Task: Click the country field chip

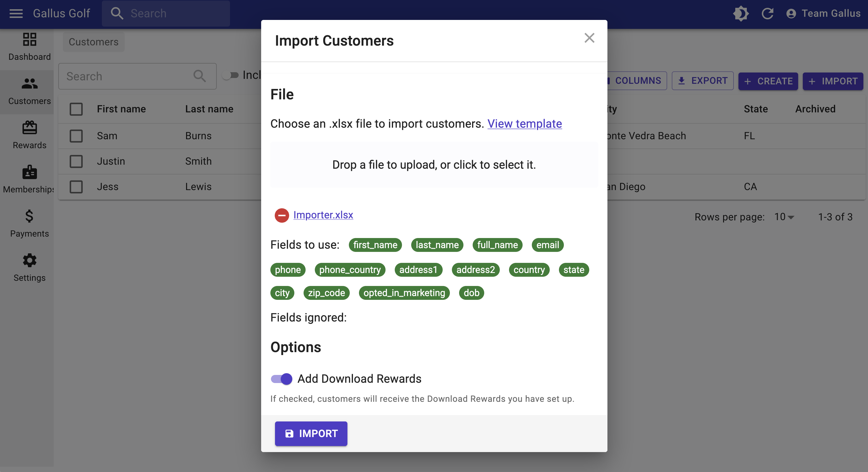Action: 529,270
